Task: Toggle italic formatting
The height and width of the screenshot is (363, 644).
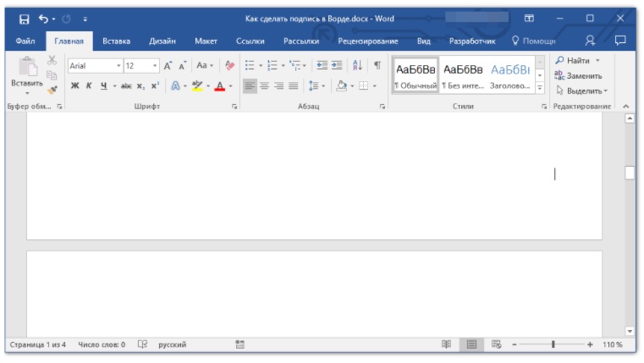Action: point(89,85)
